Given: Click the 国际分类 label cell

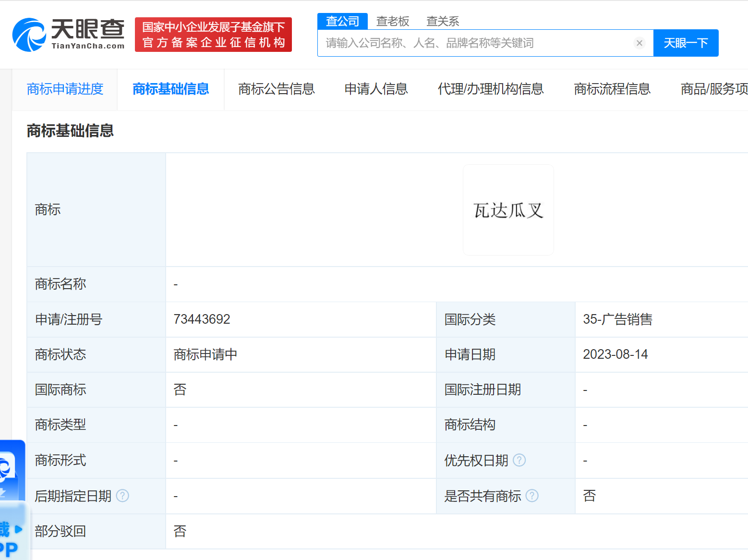Looking at the screenshot, I should pos(506,319).
